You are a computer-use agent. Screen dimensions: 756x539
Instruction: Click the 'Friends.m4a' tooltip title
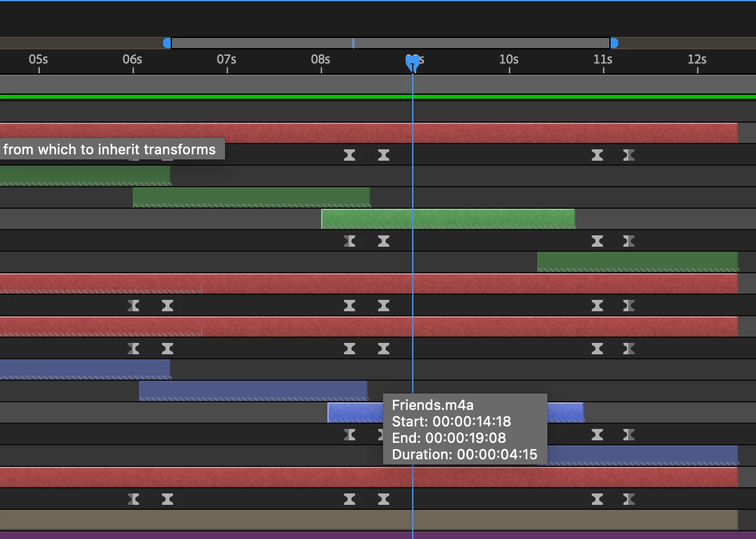pos(432,405)
